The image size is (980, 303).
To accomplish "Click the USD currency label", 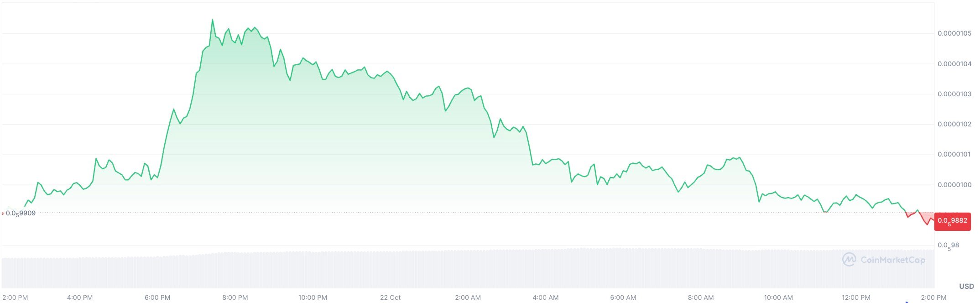I will point(966,287).
